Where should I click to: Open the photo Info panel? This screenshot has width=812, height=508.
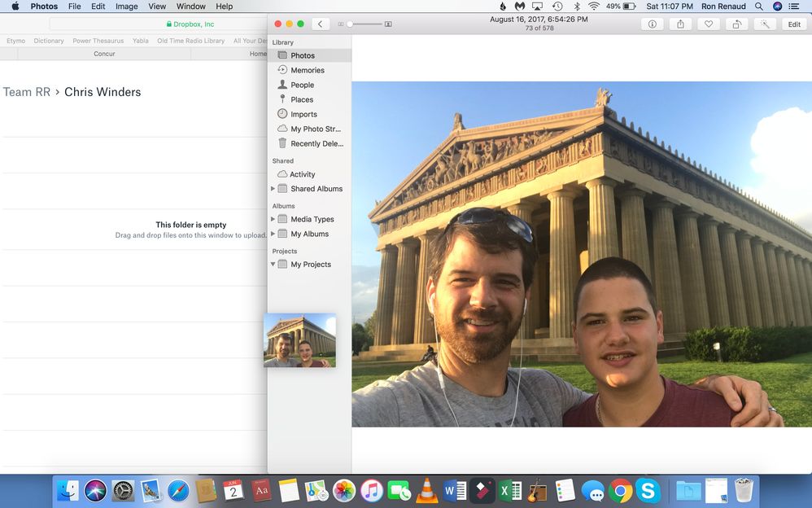pyautogui.click(x=652, y=24)
